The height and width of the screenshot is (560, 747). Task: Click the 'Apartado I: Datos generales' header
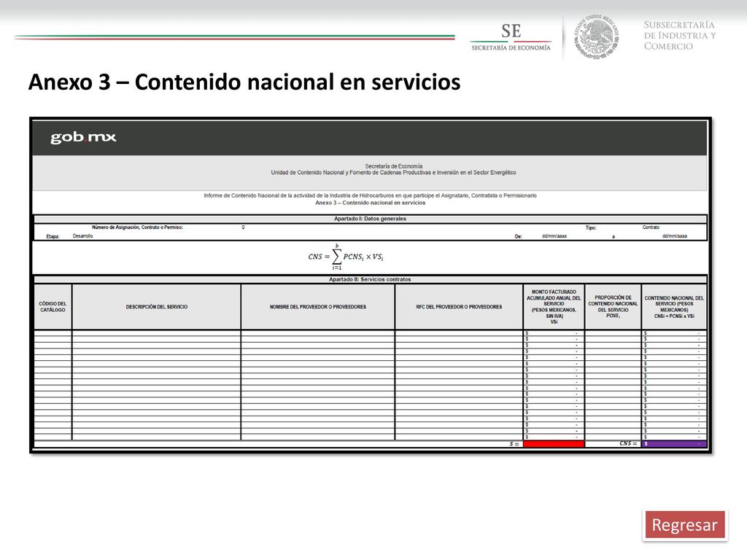pyautogui.click(x=370, y=219)
